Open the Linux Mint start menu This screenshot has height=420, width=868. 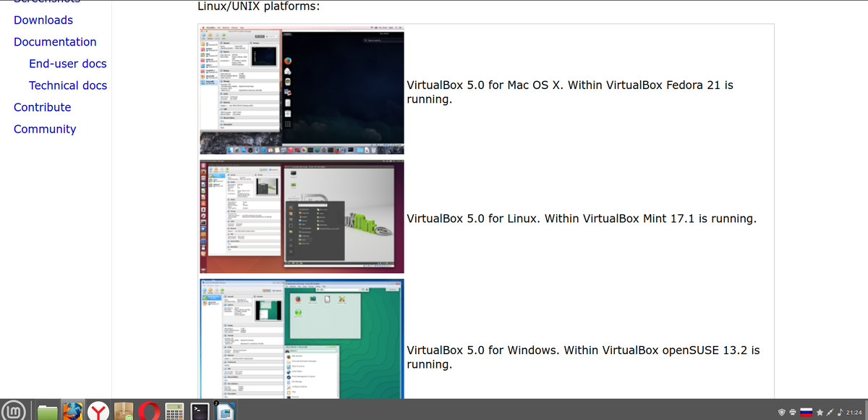[15, 411]
